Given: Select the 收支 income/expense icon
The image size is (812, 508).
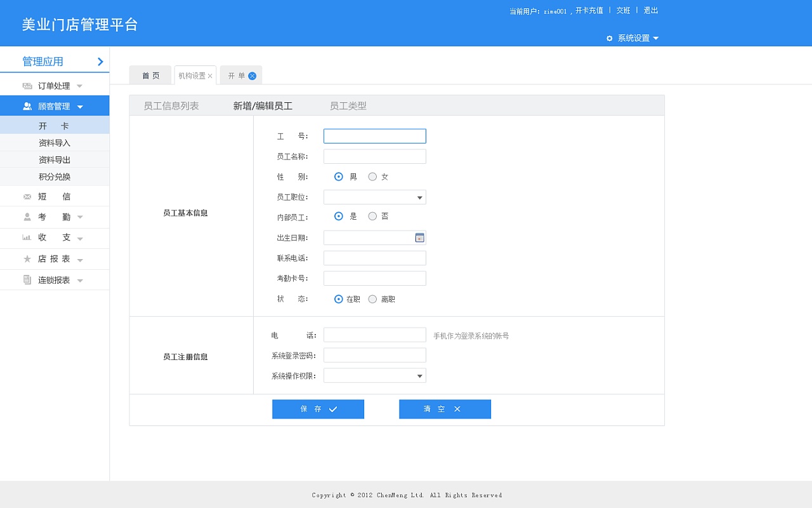Looking at the screenshot, I should (26, 238).
